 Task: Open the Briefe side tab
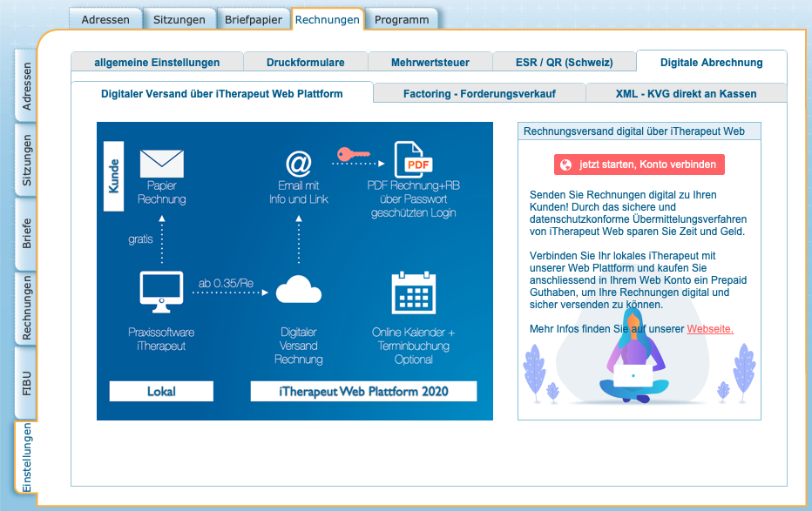coord(26,234)
